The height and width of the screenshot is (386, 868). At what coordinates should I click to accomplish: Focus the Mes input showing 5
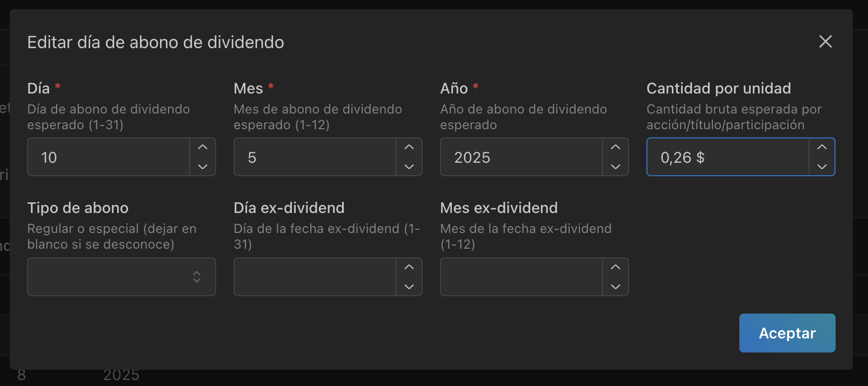315,157
